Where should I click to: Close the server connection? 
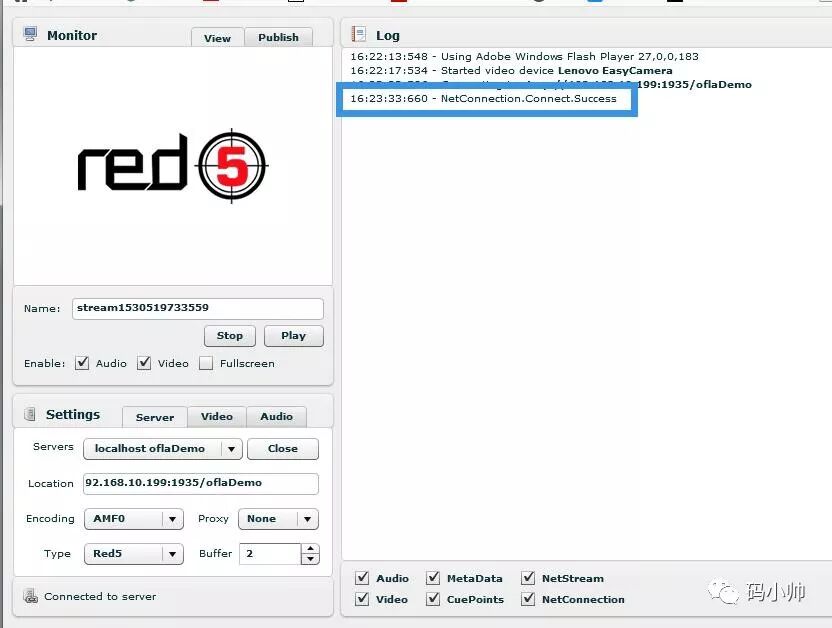click(x=283, y=449)
